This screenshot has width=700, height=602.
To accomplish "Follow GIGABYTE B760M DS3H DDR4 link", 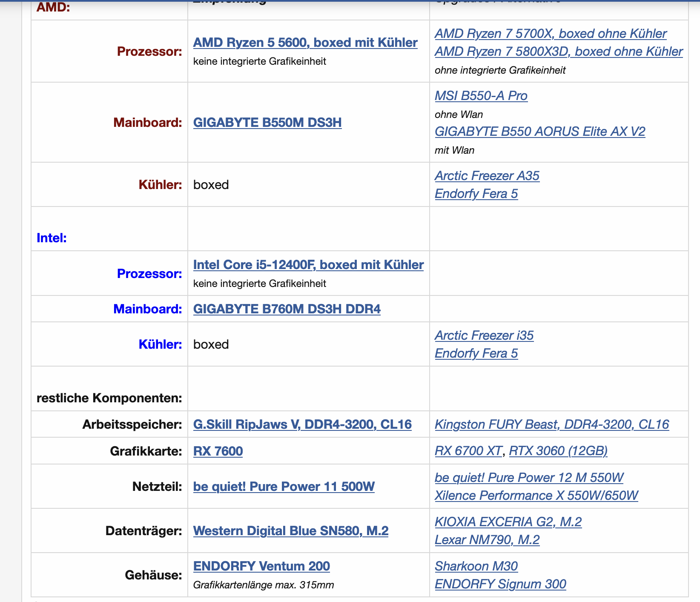I will (x=287, y=309).
